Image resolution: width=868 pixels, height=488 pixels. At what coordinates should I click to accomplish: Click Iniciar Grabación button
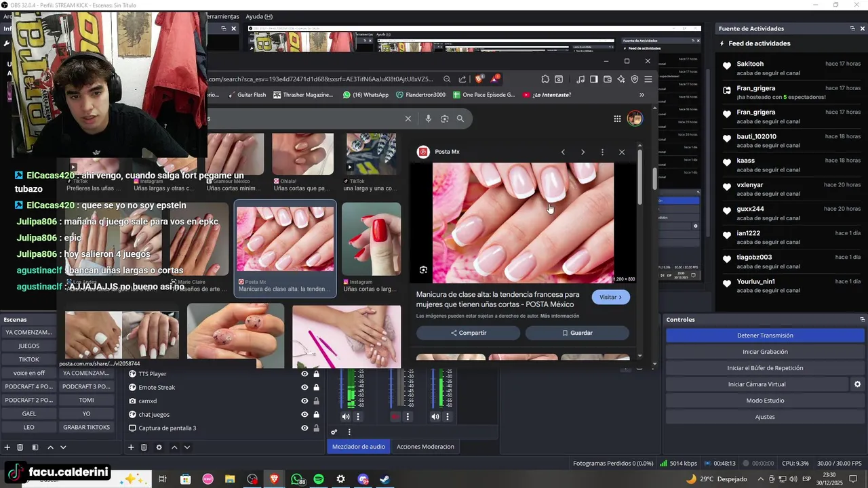765,352
